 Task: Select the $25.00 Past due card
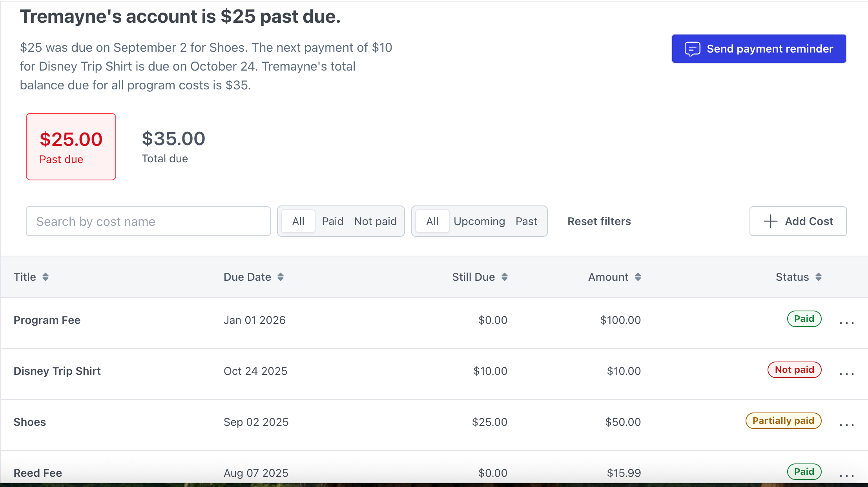tap(71, 147)
